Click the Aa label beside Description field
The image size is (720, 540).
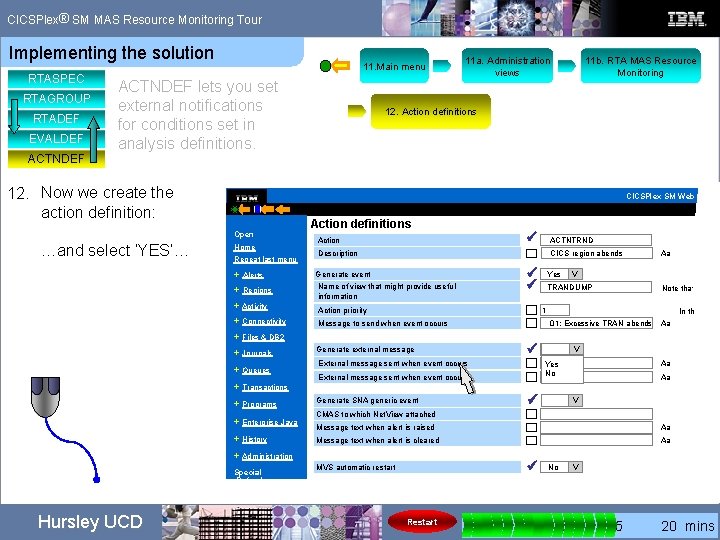[665, 253]
